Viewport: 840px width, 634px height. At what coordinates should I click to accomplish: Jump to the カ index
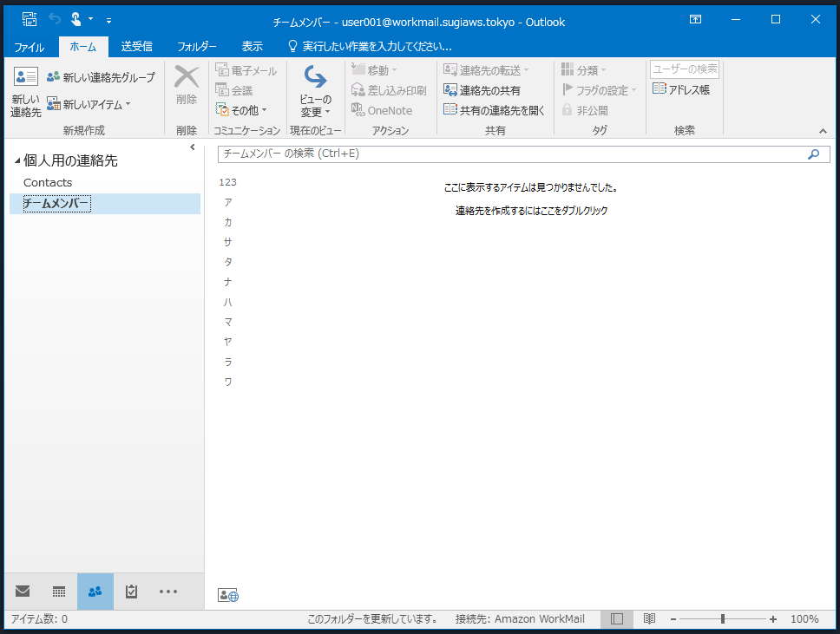(228, 222)
